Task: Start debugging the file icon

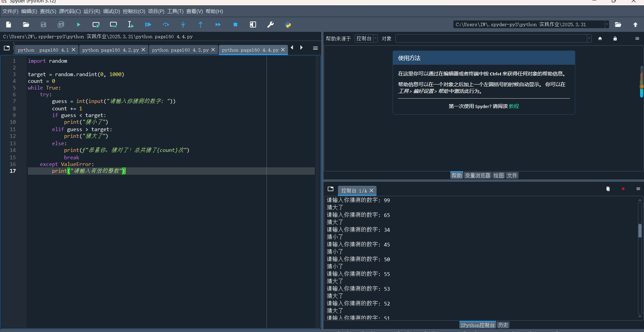Action: click(148, 24)
